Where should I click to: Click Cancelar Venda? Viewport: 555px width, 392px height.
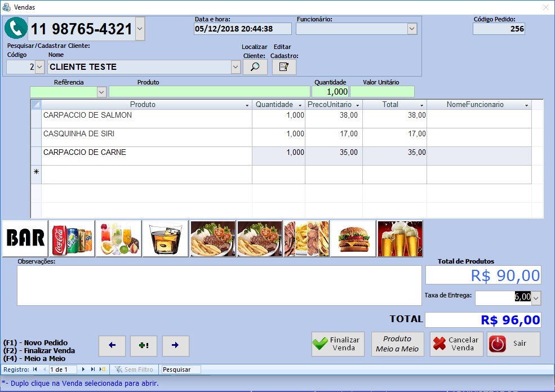pos(456,344)
